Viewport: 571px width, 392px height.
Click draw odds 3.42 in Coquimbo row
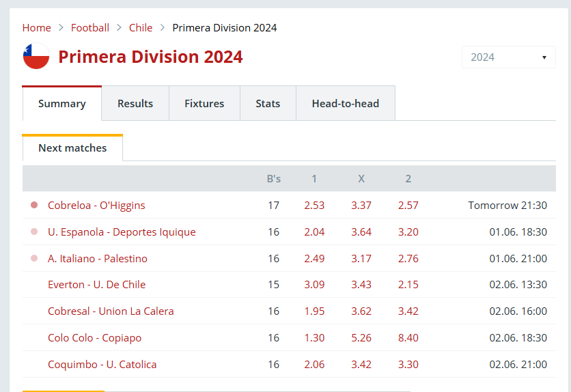361,364
